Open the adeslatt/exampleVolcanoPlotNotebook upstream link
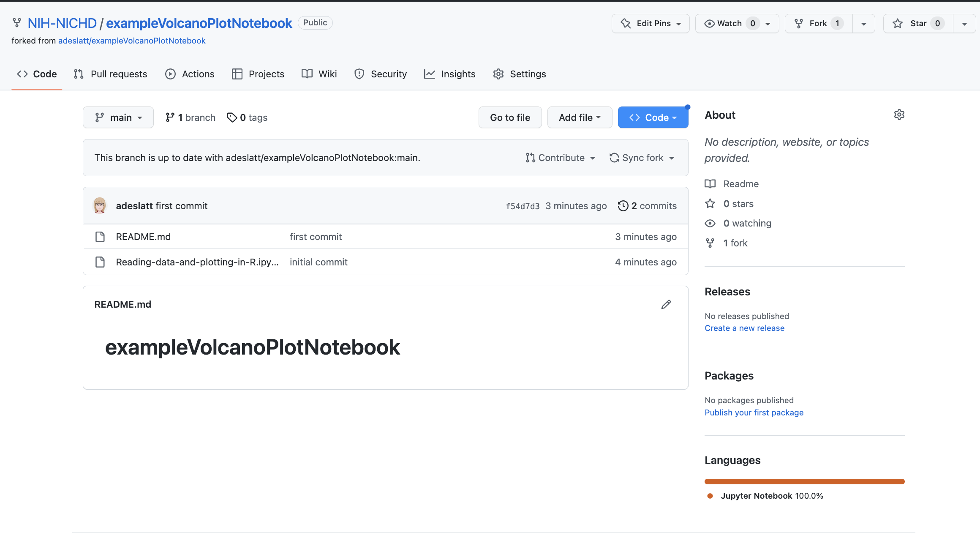The height and width of the screenshot is (557, 980). tap(132, 41)
